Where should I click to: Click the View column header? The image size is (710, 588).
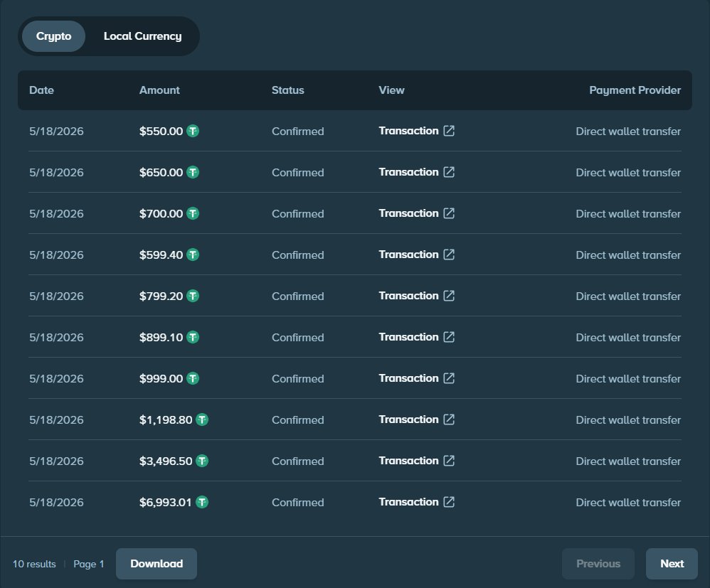coord(392,90)
